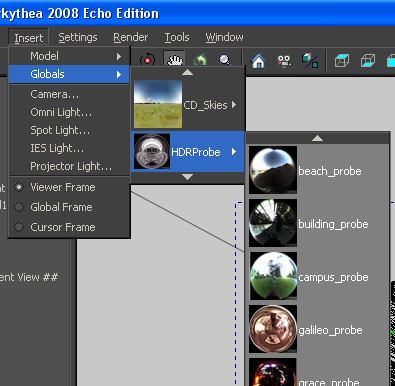Select the pan hand tool icon

tap(175, 60)
